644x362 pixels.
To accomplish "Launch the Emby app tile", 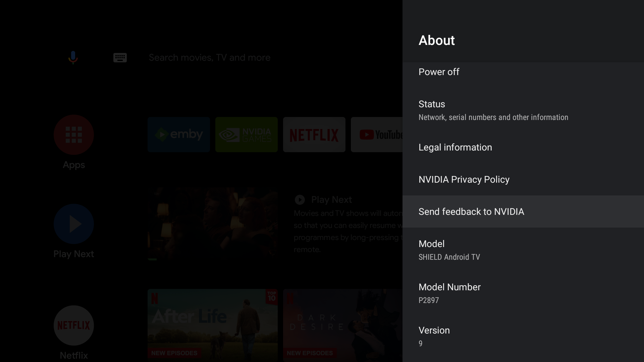I will (178, 134).
